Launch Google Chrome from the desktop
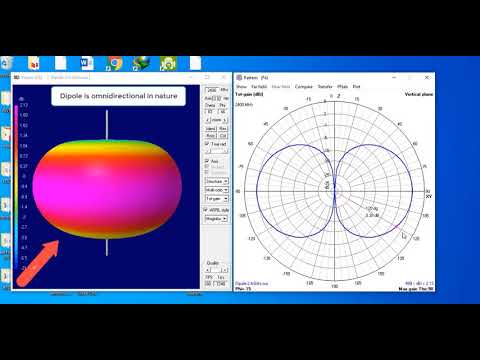Image resolution: width=480 pixels, height=360 pixels. click(x=114, y=63)
